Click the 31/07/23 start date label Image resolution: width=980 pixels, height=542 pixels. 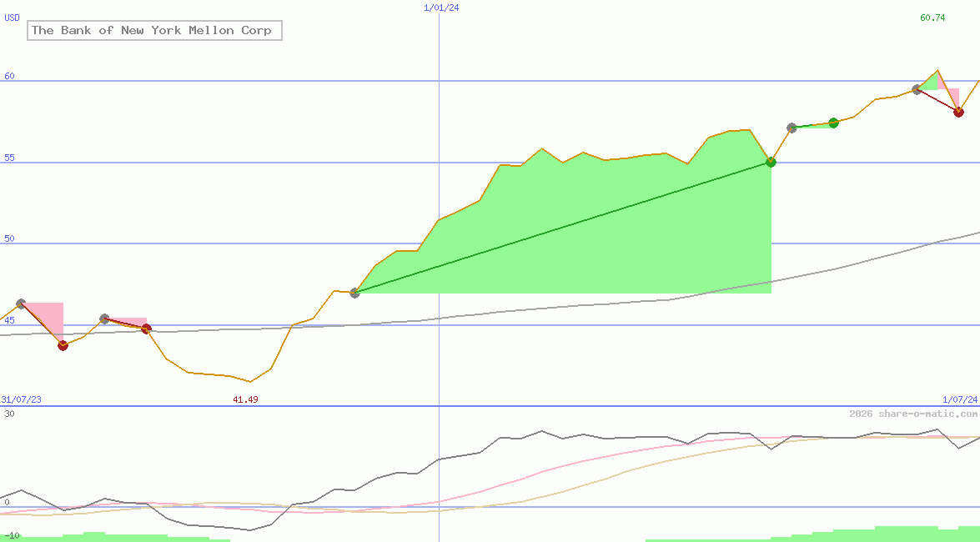coord(21,399)
